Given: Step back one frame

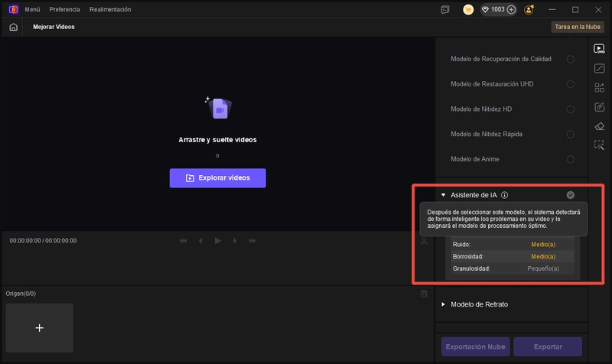Looking at the screenshot, I should tap(200, 241).
